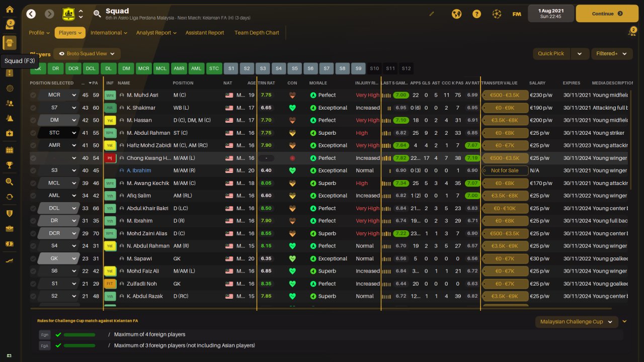The image size is (644, 362).
Task: Open the MCR position dropdown for M. Muhd Asri
Action: click(58, 95)
